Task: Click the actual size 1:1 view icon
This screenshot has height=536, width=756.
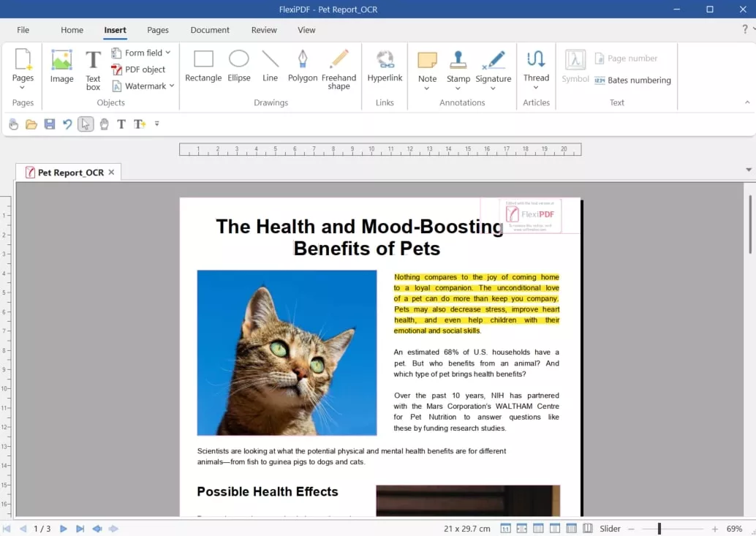Action: (x=505, y=528)
